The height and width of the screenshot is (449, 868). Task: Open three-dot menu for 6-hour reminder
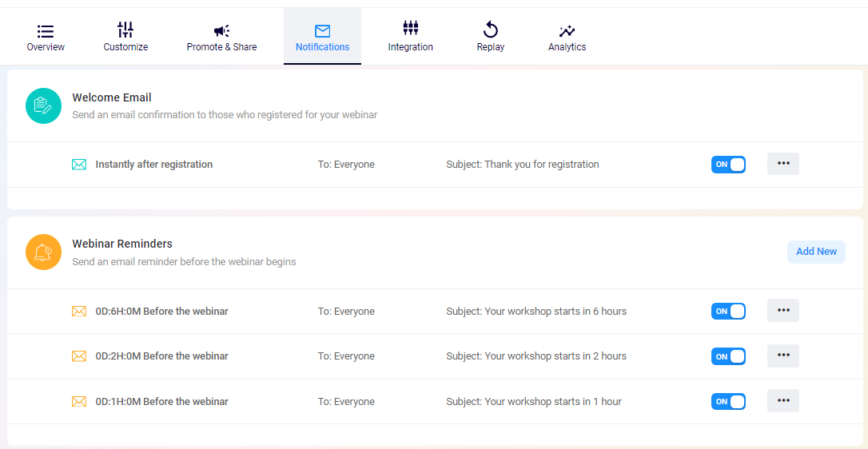pos(783,311)
